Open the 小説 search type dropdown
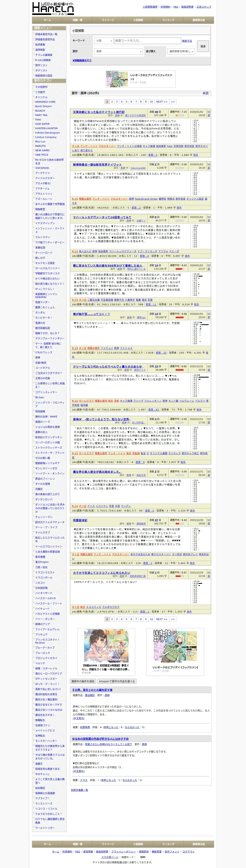 (x=103, y=41)
